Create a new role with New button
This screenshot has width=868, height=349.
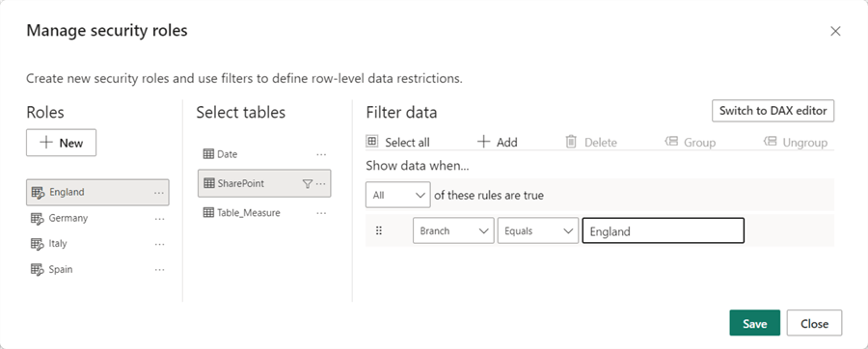click(61, 143)
